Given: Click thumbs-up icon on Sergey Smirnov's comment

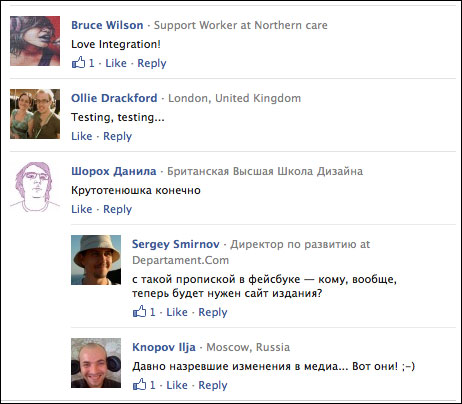Looking at the screenshot, I should point(140,311).
